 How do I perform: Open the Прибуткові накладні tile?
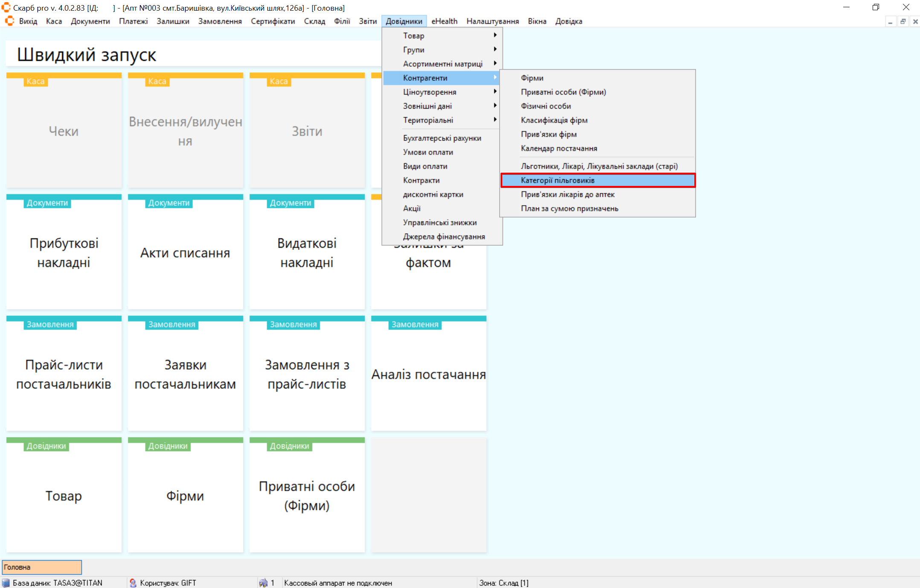tap(64, 252)
